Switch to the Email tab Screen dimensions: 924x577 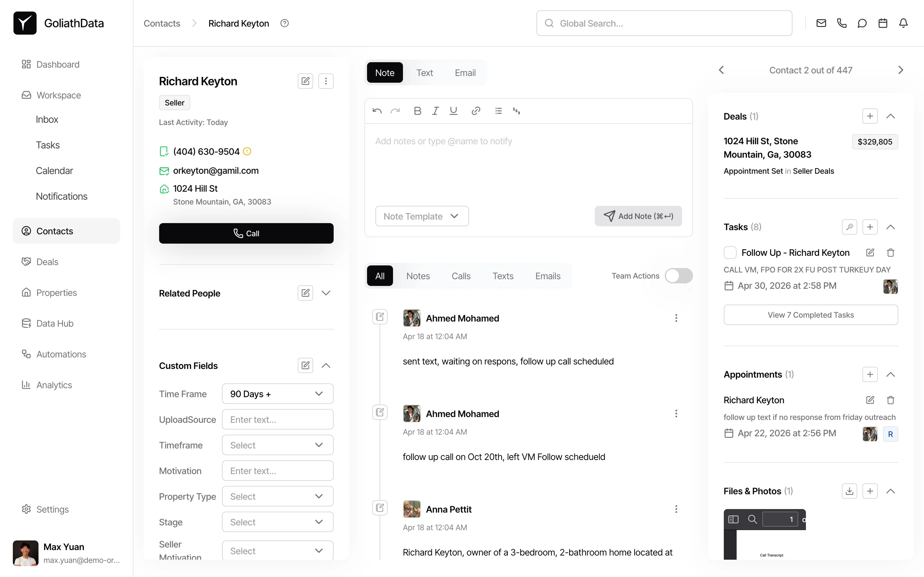tap(465, 72)
